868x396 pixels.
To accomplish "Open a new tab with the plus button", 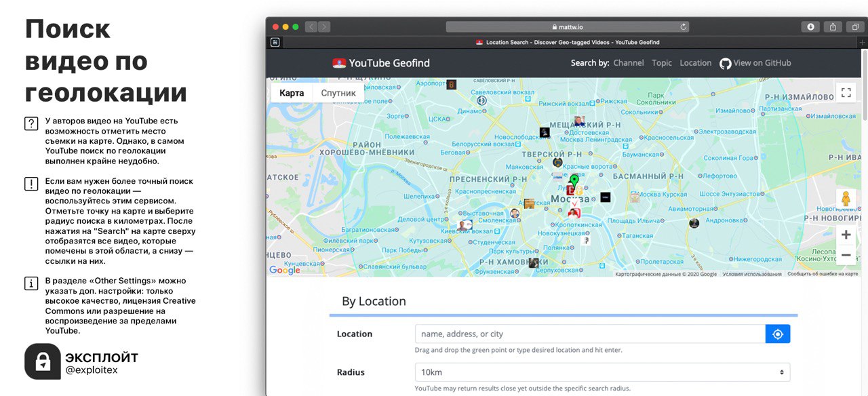I will tap(863, 42).
